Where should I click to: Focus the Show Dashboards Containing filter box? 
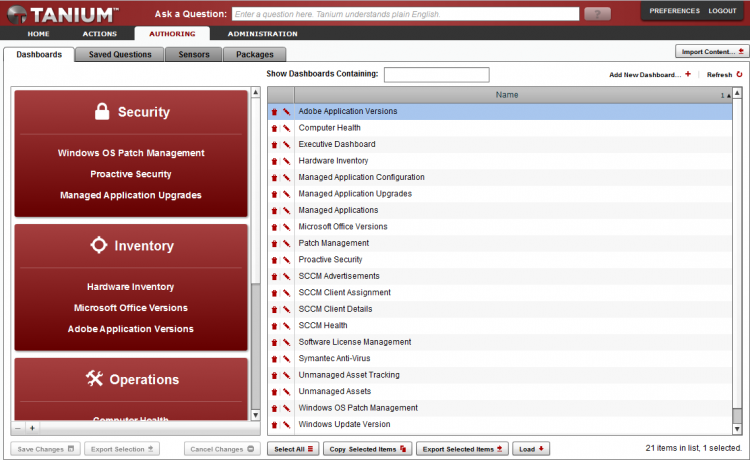pyautogui.click(x=436, y=75)
